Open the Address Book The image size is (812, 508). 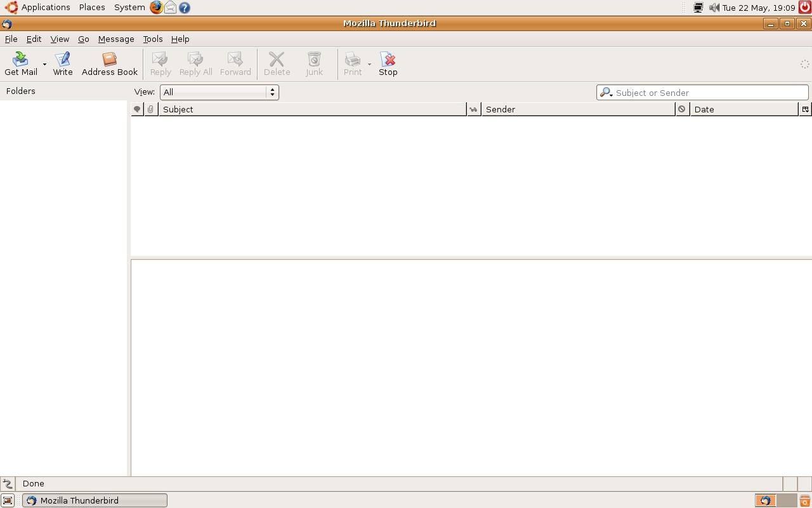coord(110,64)
